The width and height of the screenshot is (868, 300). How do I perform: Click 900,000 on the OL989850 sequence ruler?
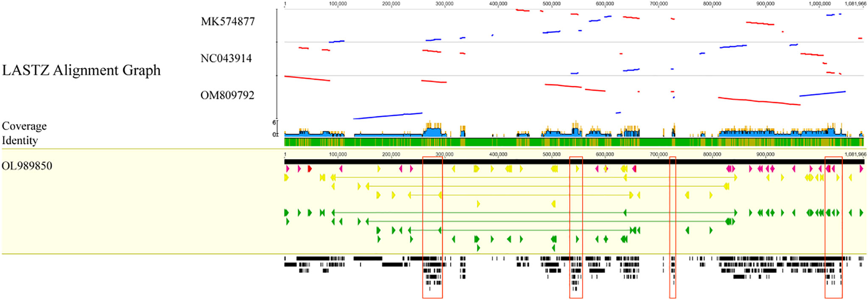pos(765,155)
